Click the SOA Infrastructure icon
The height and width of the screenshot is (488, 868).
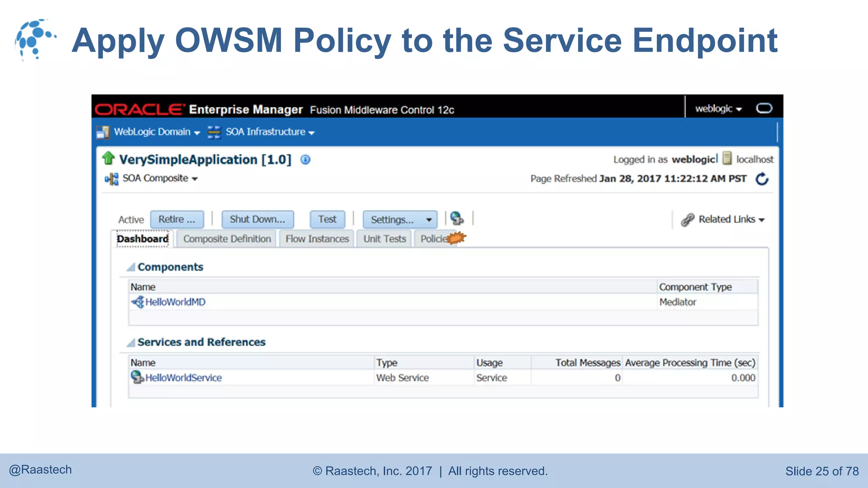coord(214,132)
